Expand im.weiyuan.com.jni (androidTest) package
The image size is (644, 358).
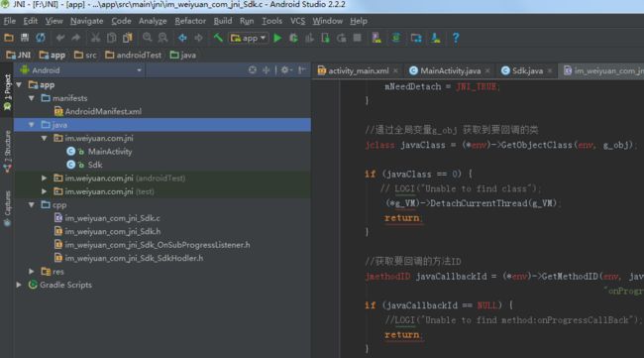44,178
